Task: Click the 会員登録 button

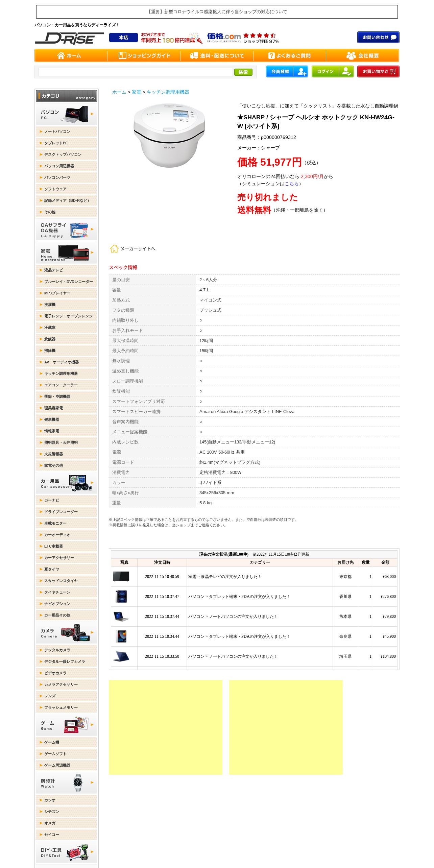Action: click(x=287, y=71)
